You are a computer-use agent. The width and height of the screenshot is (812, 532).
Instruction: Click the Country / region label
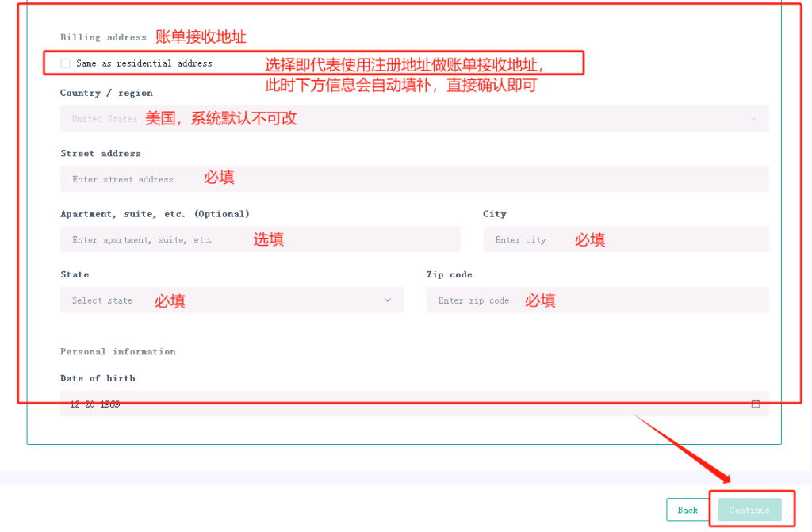coord(107,94)
